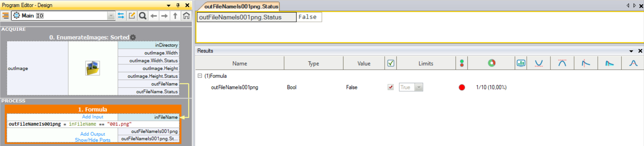Go up one level with up arrow

[x=175, y=16]
